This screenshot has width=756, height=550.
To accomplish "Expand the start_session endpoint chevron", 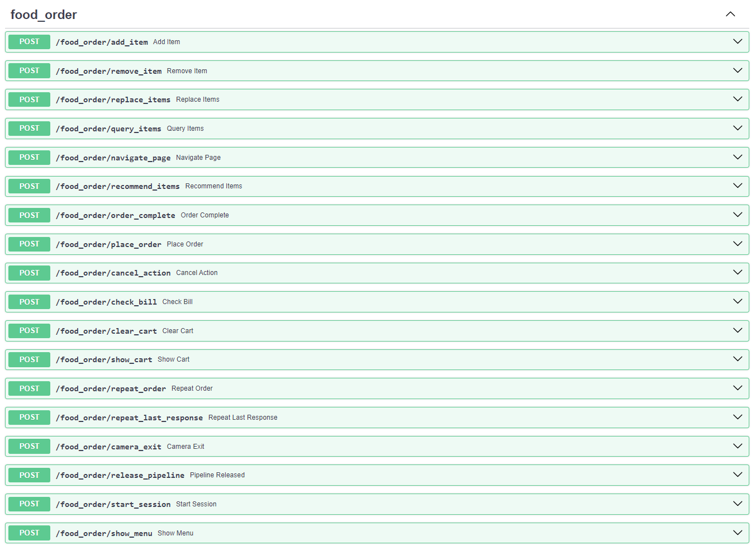I will [x=738, y=504].
